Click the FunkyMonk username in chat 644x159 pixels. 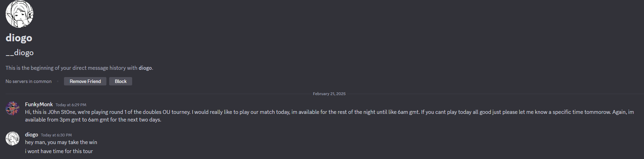tap(39, 104)
